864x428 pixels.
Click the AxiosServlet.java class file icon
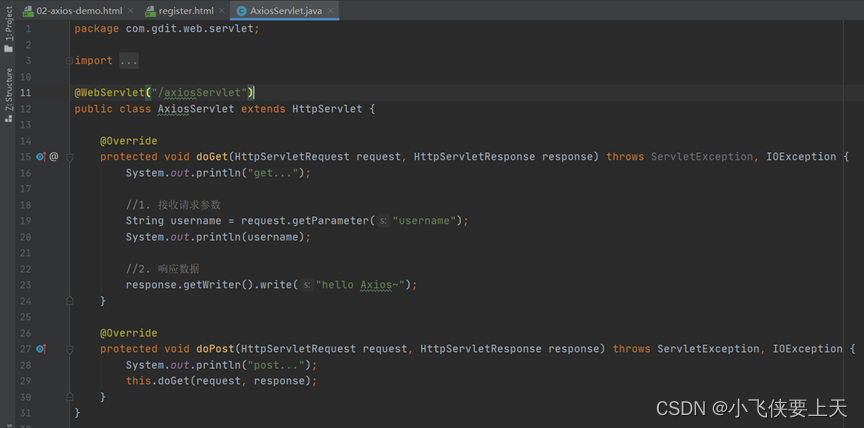pos(241,10)
